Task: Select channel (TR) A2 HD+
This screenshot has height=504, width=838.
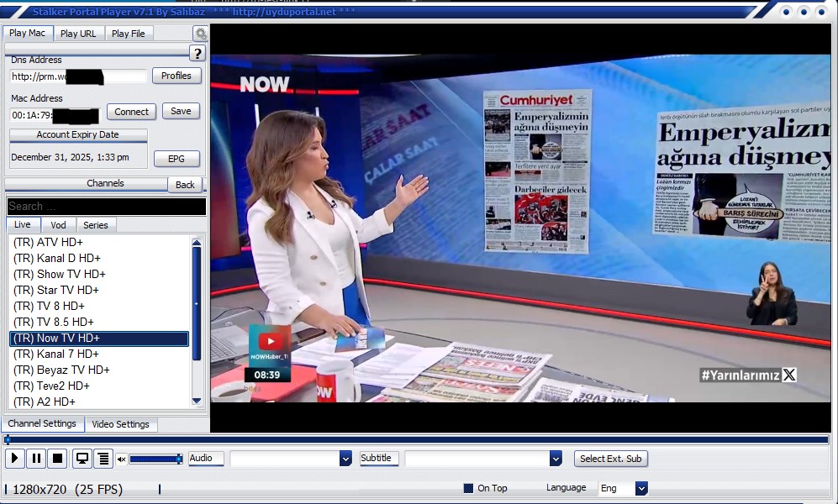Action: click(x=99, y=402)
